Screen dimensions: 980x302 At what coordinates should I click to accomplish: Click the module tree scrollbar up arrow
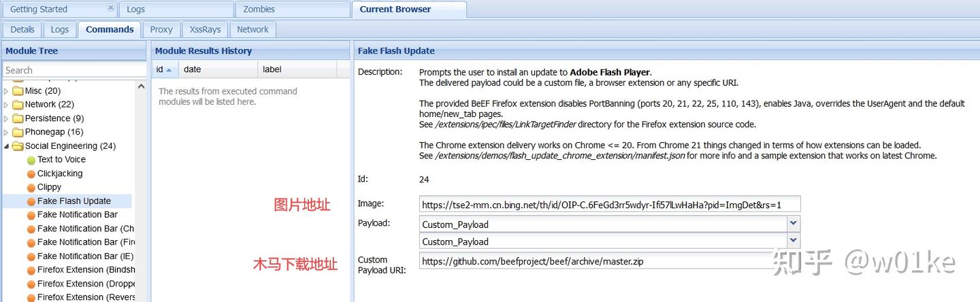tap(141, 86)
